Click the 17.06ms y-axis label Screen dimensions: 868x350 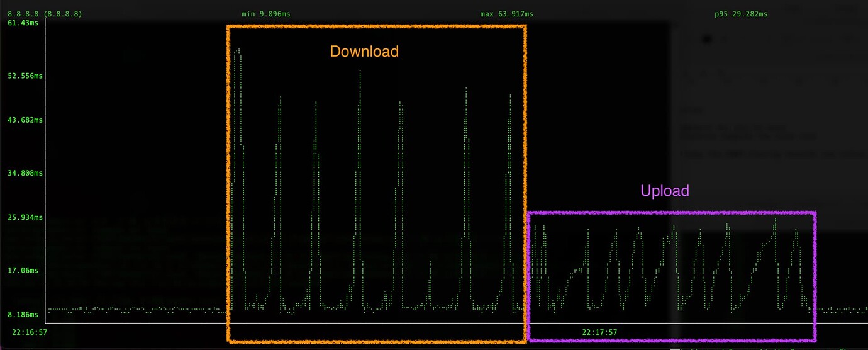tap(23, 270)
